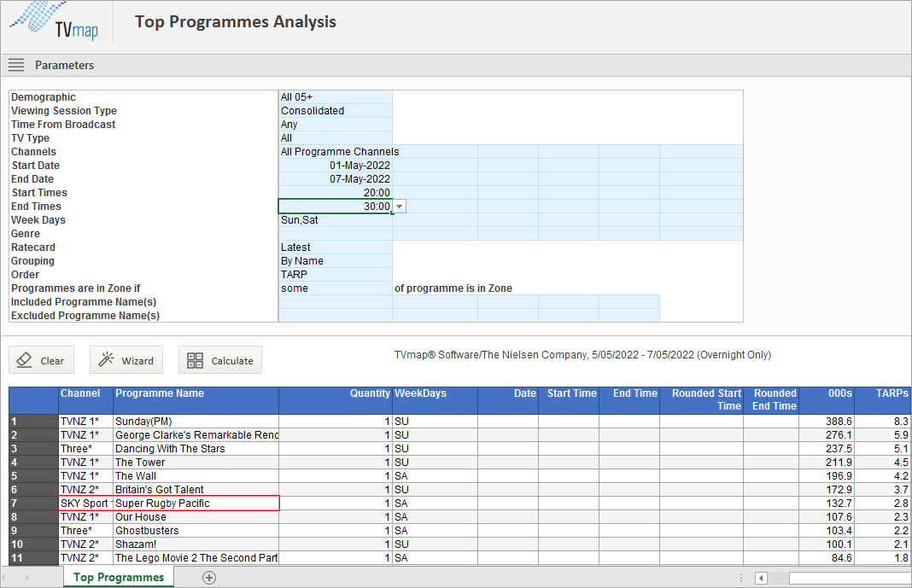Click the TARPs column header
Viewport: 912px width, 588px height.
tap(883, 400)
